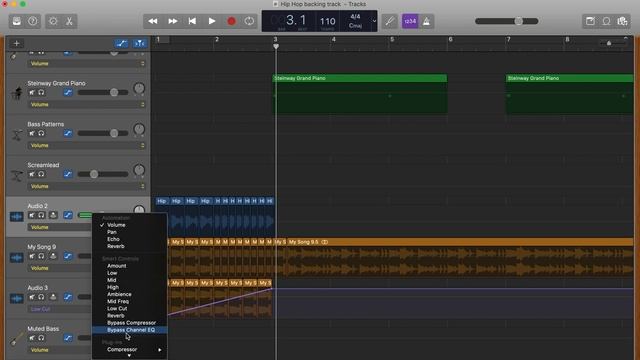Click the Steinway Grand Piano instrument icon
Image resolution: width=640 pixels, height=360 pixels.
(x=17, y=93)
